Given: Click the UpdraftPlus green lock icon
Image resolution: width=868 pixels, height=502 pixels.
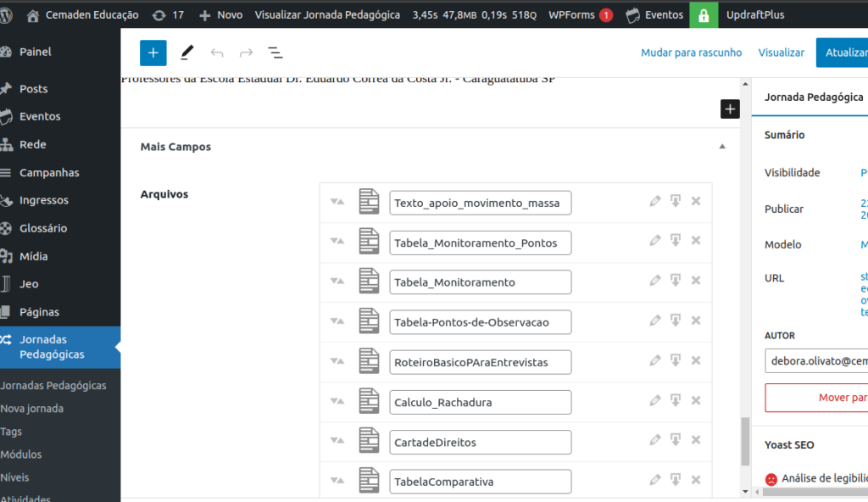Looking at the screenshot, I should pos(703,15).
